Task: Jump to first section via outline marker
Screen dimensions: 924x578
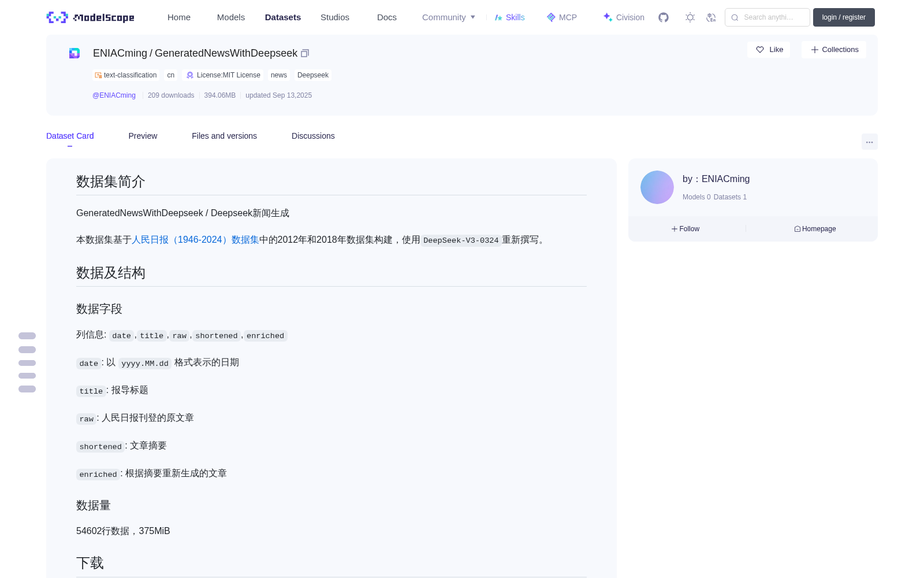Action: click(x=27, y=336)
